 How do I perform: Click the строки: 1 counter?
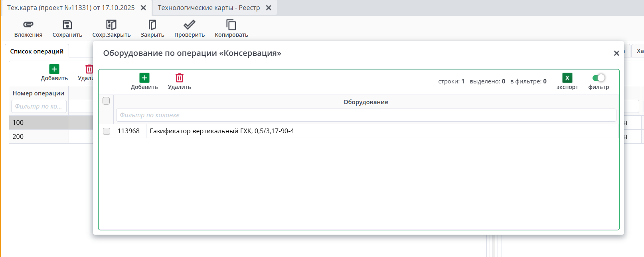tap(451, 81)
